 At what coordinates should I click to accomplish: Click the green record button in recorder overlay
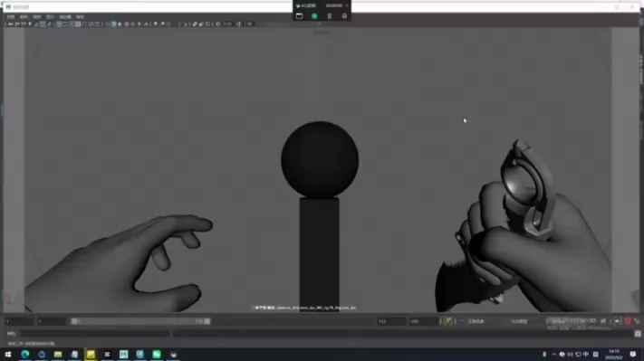click(x=314, y=16)
